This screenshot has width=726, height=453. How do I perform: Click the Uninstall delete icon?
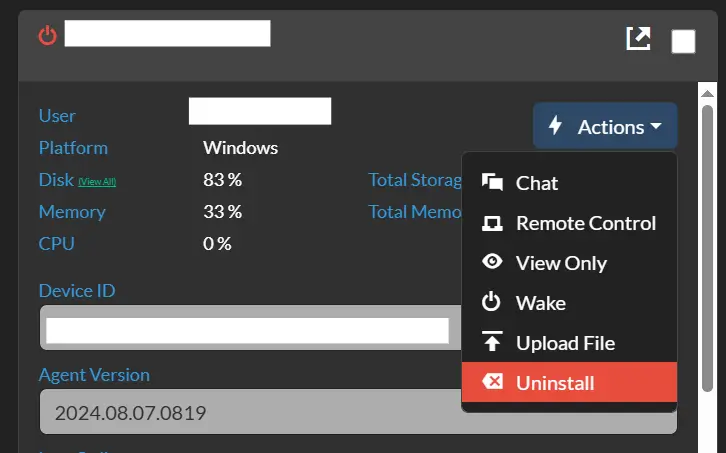[492, 382]
